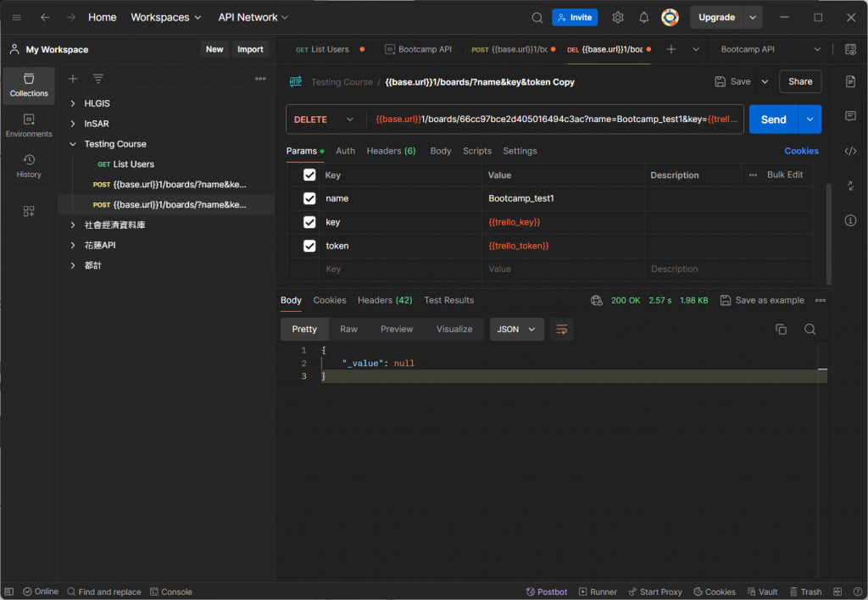Open a new request tab with plus

click(x=671, y=49)
